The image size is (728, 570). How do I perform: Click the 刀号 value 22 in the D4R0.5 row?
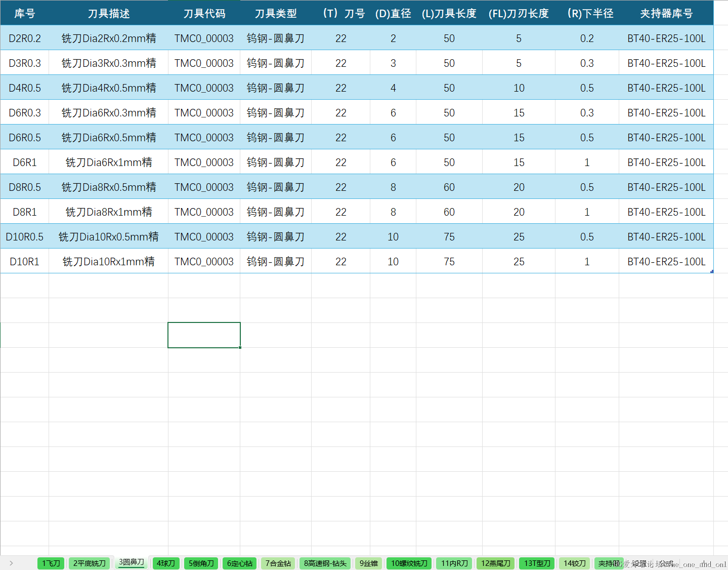pos(341,88)
